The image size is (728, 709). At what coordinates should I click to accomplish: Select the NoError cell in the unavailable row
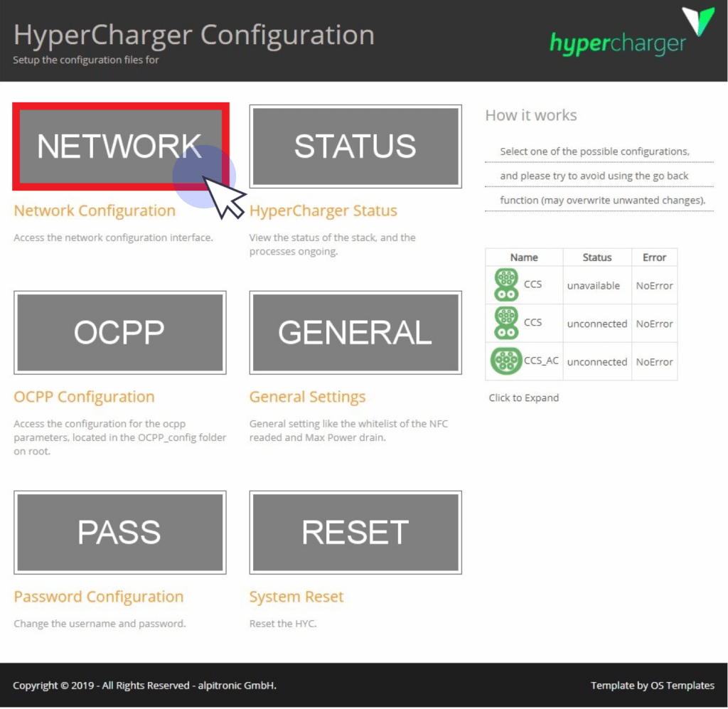coord(654,286)
